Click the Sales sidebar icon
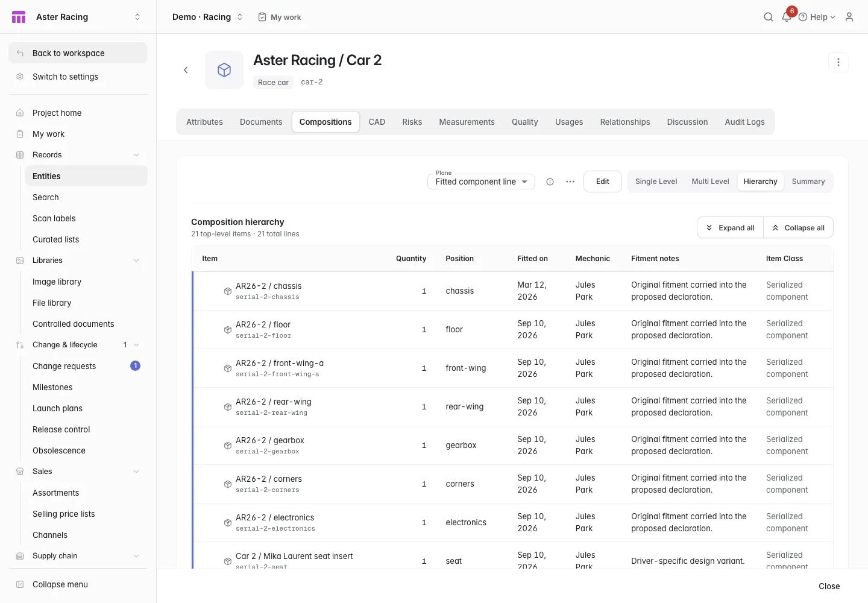The image size is (868, 603). tap(20, 472)
